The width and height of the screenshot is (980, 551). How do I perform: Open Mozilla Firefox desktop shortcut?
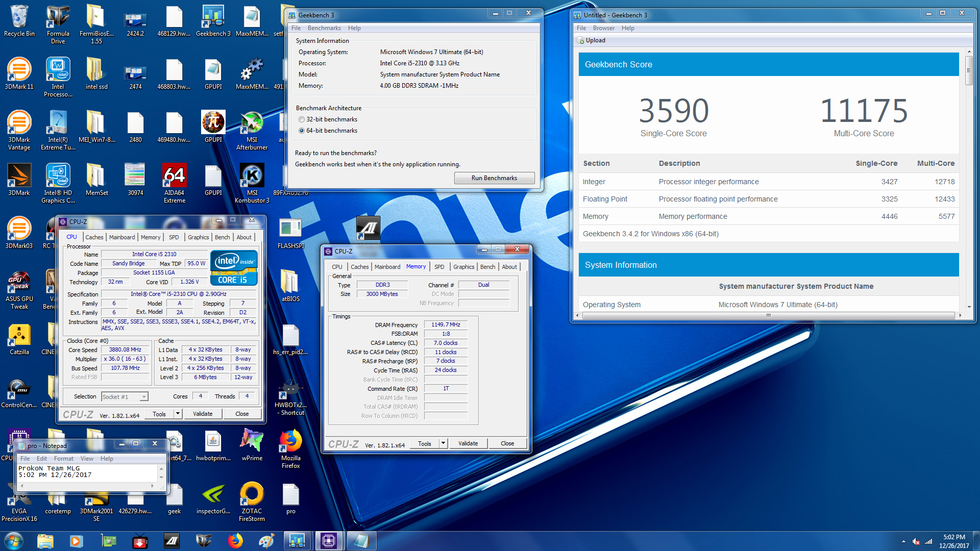[x=290, y=448]
